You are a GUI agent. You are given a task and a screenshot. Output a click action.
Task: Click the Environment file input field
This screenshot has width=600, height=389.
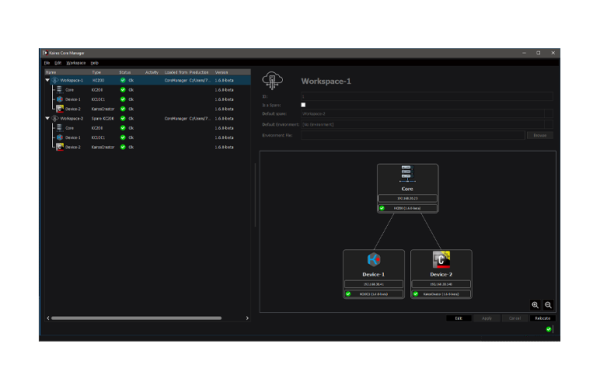coord(412,135)
